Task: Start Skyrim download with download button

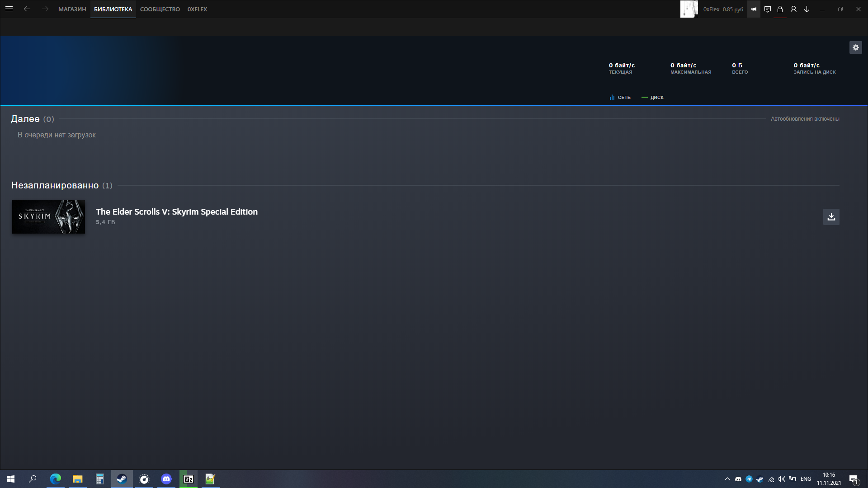Action: click(x=831, y=217)
